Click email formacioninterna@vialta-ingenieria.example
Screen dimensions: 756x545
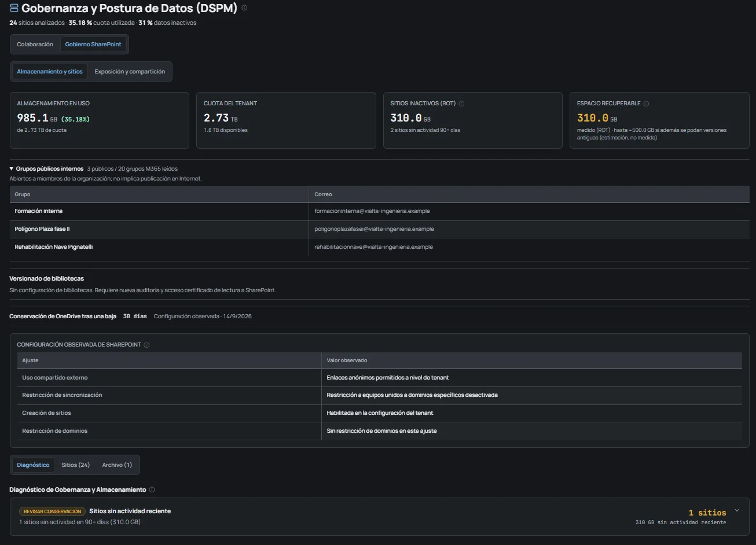click(x=372, y=211)
